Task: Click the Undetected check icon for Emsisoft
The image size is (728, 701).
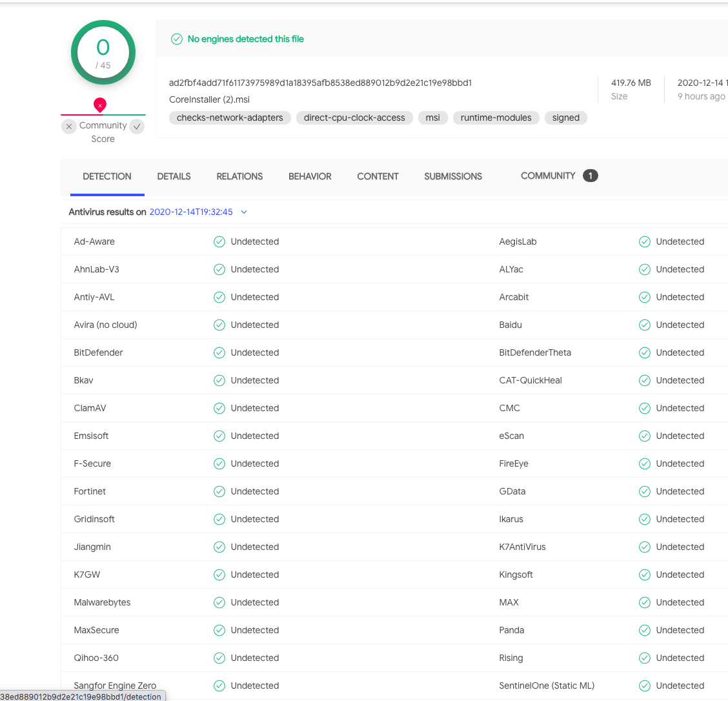Action: [219, 436]
